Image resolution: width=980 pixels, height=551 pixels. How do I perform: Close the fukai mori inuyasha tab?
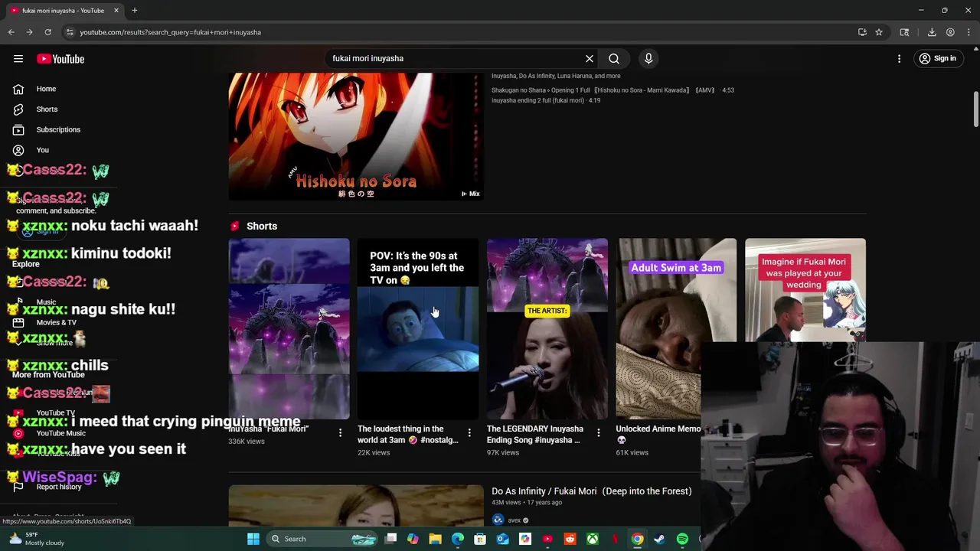point(116,11)
